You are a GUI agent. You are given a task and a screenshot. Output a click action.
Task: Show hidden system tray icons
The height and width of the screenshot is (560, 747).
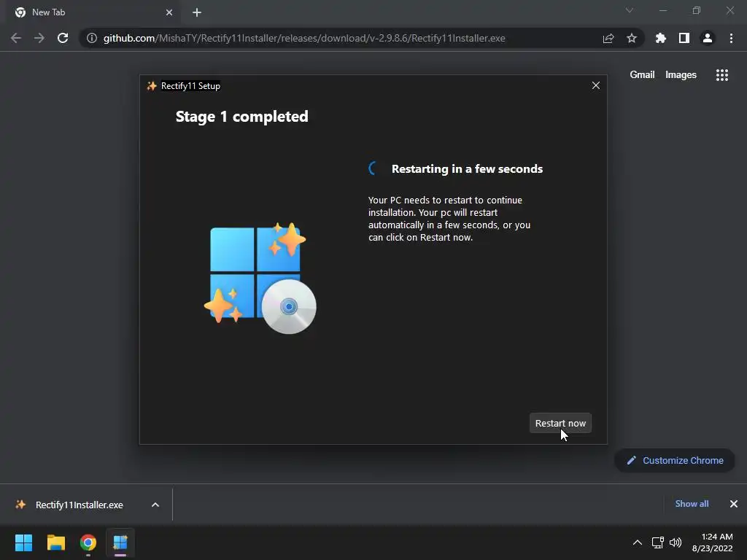638,542
